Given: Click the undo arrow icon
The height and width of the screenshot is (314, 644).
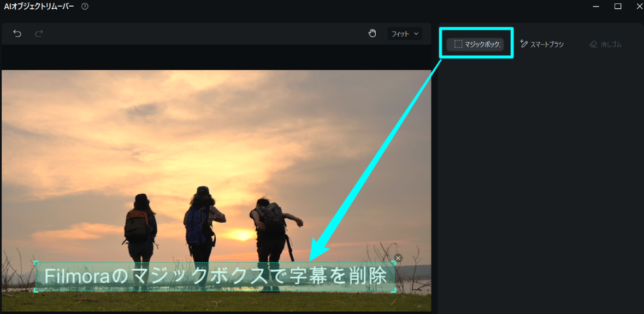Looking at the screenshot, I should 17,34.
